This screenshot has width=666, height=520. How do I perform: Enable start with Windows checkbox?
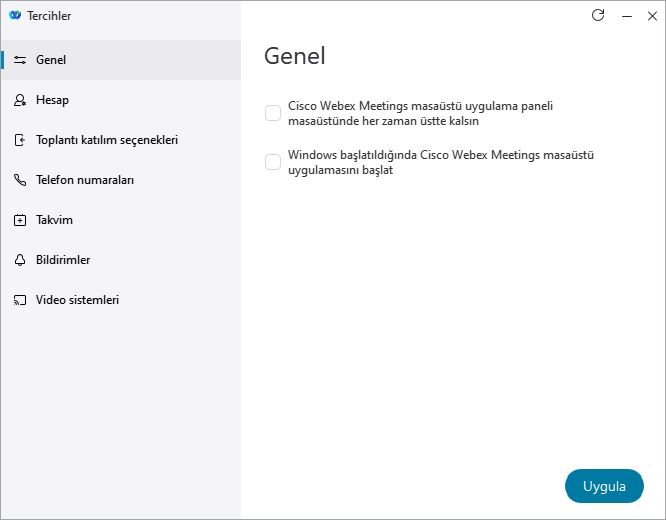coord(273,162)
